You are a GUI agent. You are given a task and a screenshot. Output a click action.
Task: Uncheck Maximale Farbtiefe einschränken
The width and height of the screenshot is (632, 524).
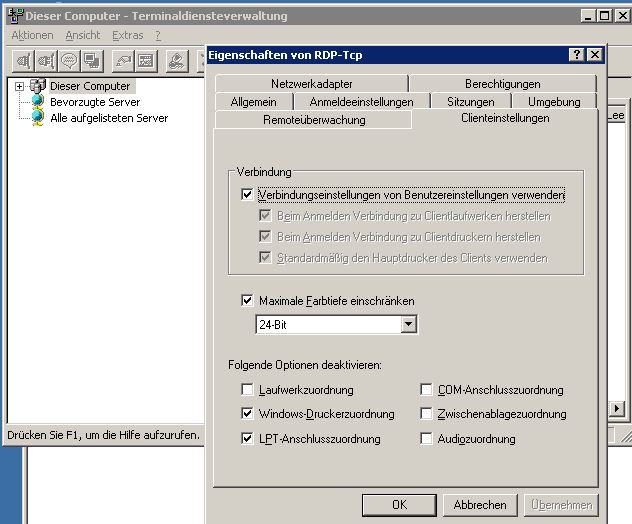coord(247,300)
